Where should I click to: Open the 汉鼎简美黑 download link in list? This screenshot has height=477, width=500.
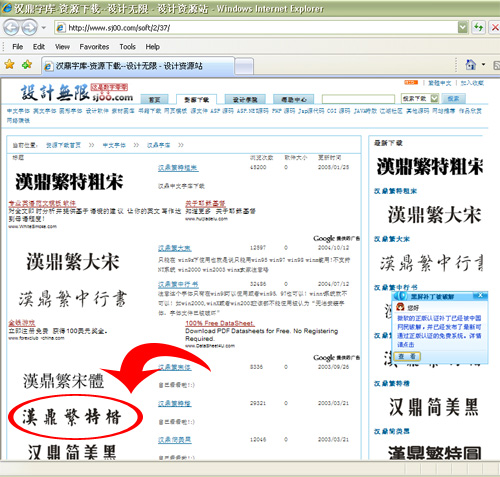tap(175, 440)
